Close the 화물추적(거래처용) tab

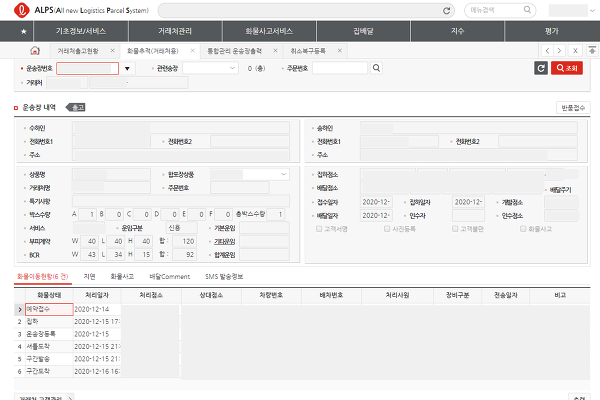coord(192,51)
